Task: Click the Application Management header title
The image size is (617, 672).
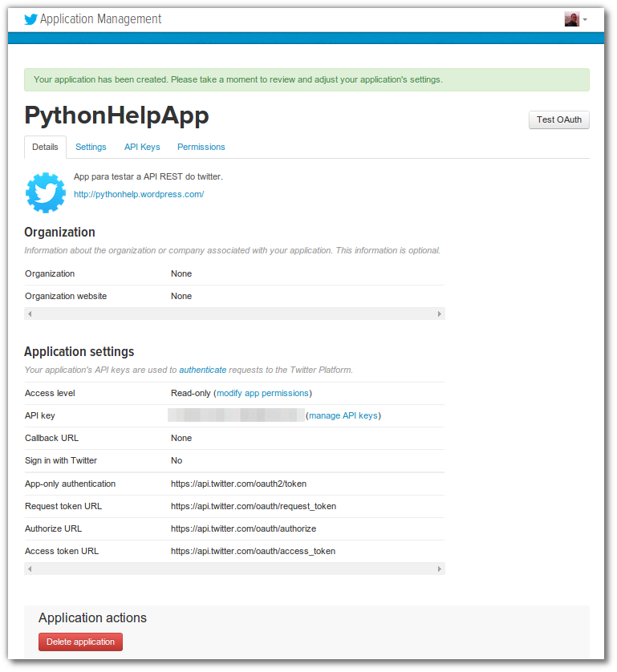Action: (101, 19)
